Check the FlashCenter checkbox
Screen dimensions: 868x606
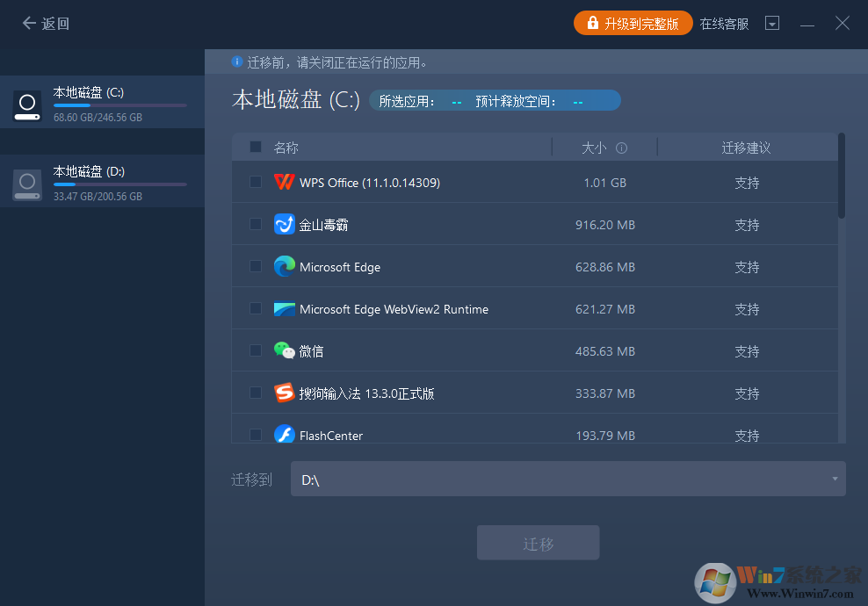coord(255,435)
